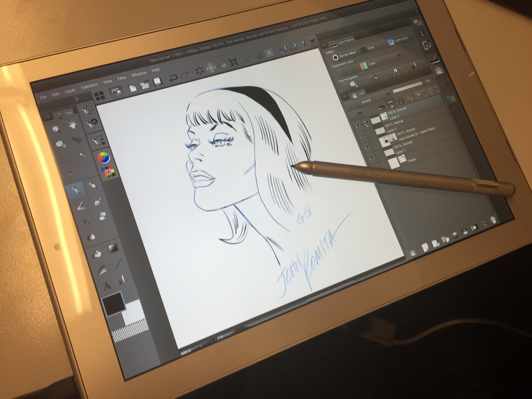Select the Figure line tool
Viewport: 532px width, 399px height.
118,264
